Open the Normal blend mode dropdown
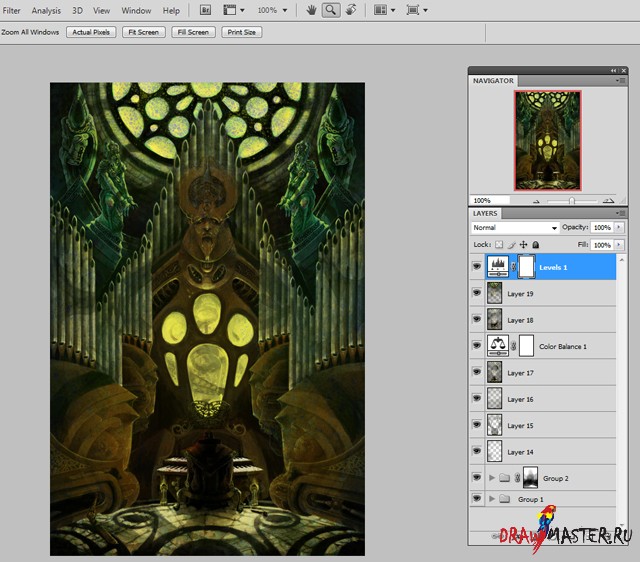This screenshot has width=640, height=562. click(515, 227)
